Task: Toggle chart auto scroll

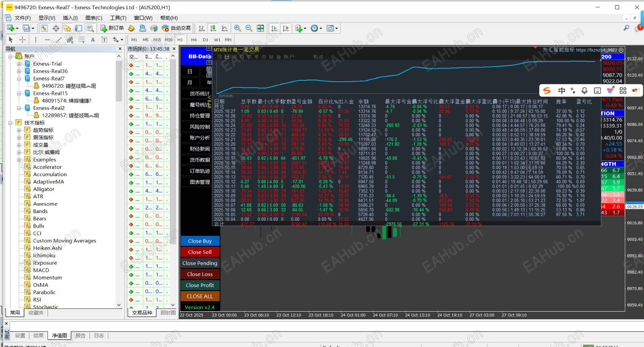Action: (x=275, y=28)
